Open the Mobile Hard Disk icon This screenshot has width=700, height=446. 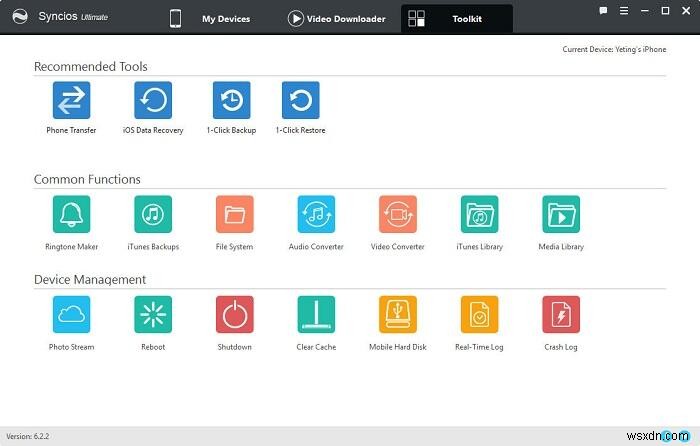398,314
